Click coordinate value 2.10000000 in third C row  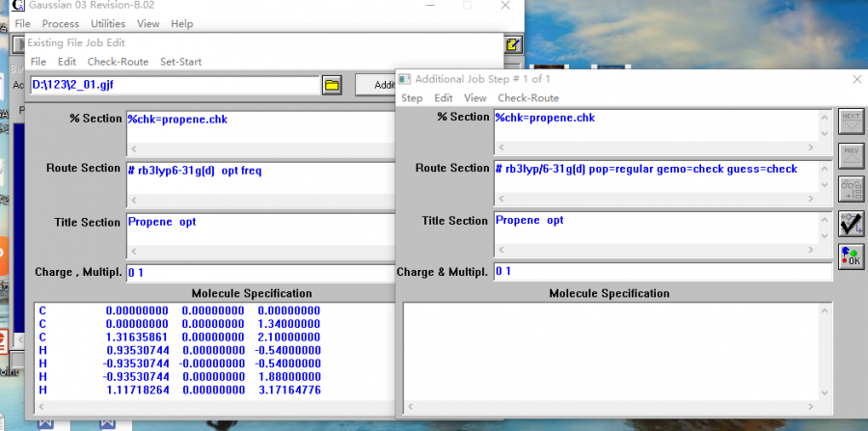click(x=288, y=337)
